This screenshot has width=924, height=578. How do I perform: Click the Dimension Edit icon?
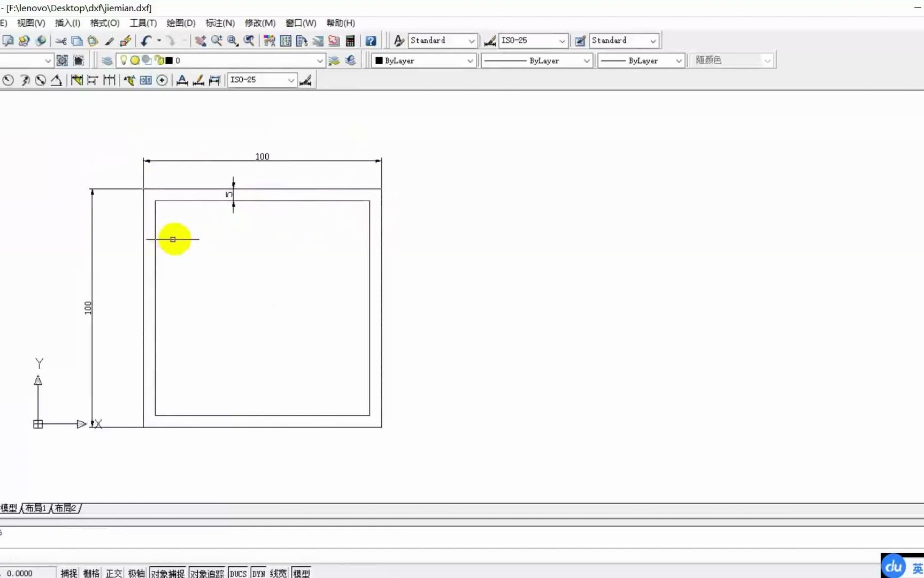click(182, 80)
